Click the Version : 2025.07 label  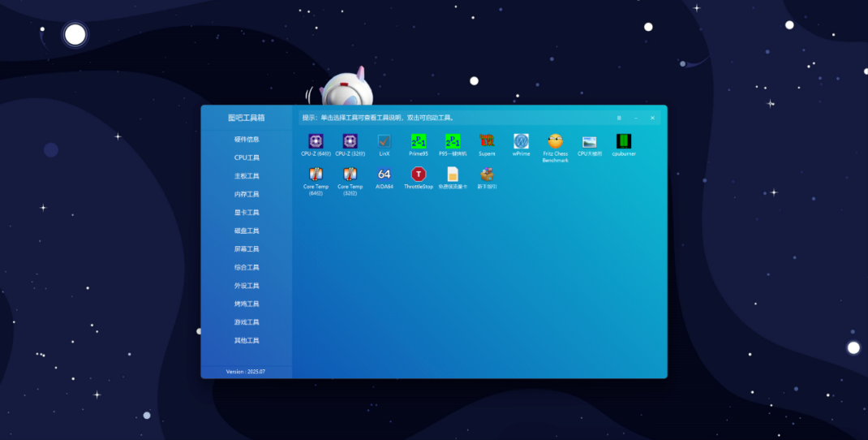coord(246,372)
